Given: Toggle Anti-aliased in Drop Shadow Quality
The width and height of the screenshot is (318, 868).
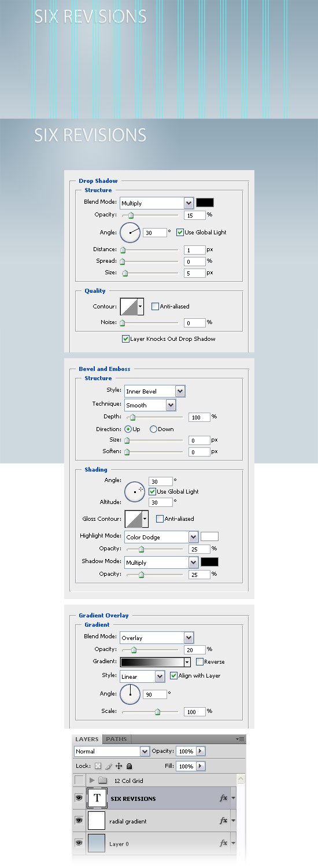Looking at the screenshot, I should click(x=155, y=306).
